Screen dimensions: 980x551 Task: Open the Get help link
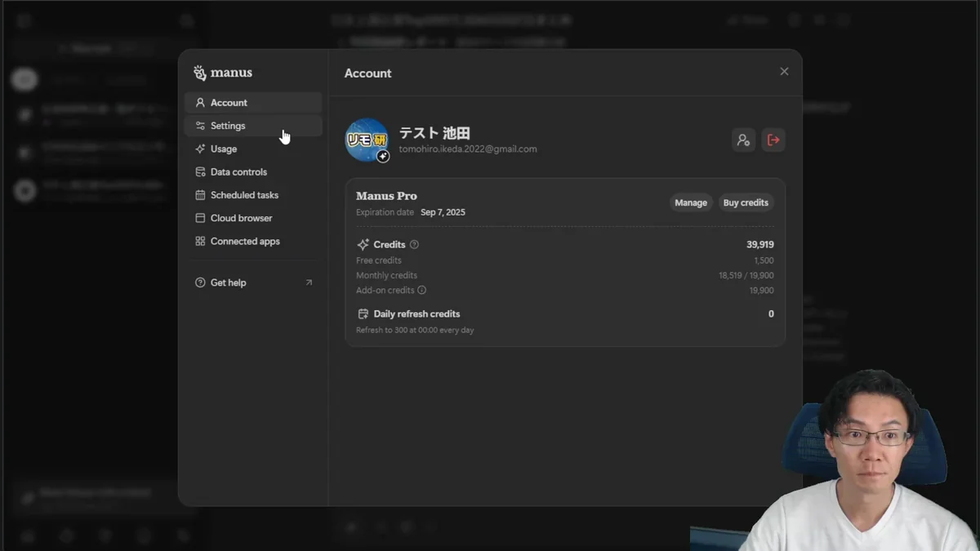click(x=253, y=282)
